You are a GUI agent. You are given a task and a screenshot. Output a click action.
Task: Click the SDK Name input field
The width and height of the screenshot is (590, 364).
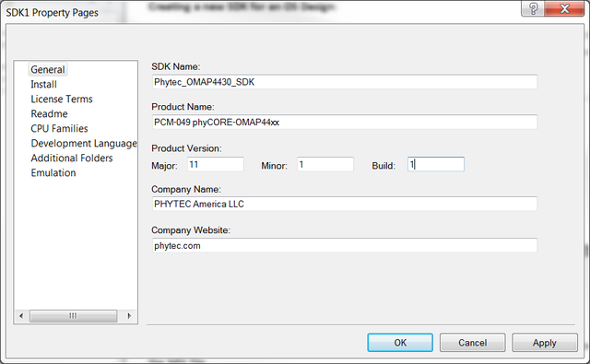[345, 82]
